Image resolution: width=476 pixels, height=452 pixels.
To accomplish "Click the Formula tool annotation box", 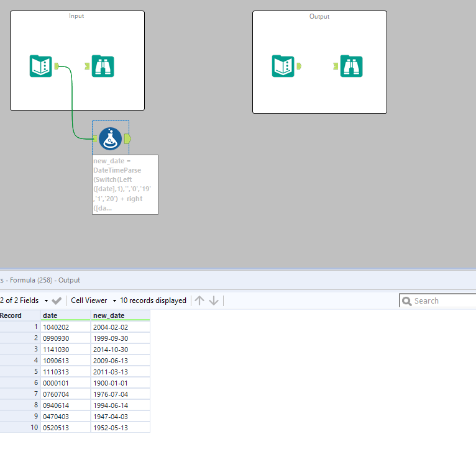I will click(125, 185).
